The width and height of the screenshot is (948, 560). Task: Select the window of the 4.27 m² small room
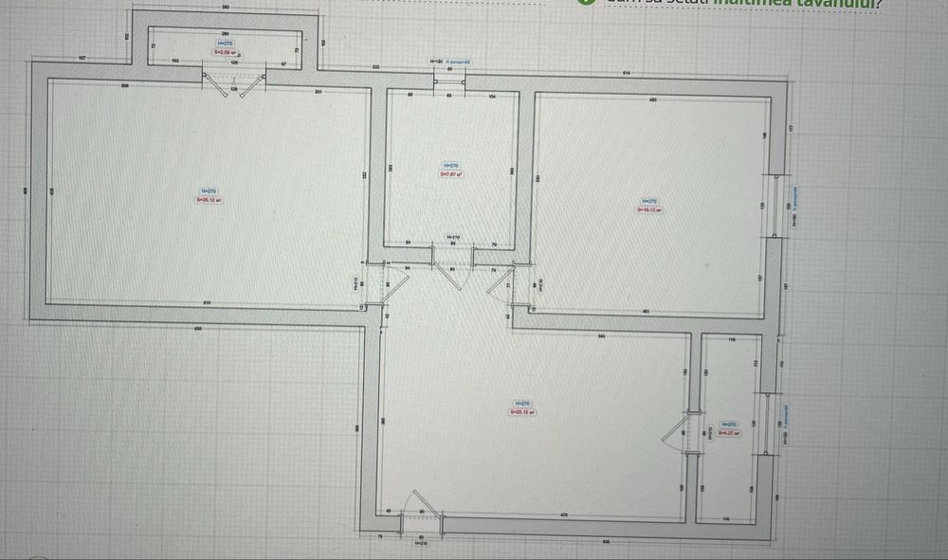767,424
